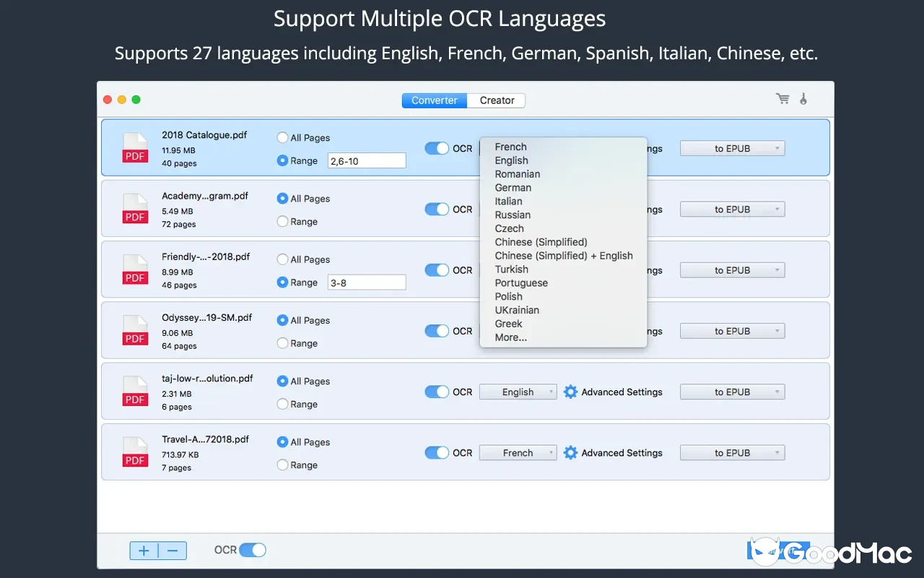
Task: Click the Range input showing 2,6-10
Action: click(367, 160)
